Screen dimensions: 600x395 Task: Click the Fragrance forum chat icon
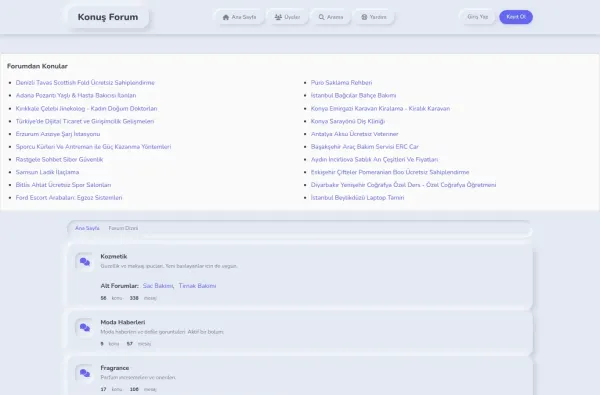[x=85, y=373]
